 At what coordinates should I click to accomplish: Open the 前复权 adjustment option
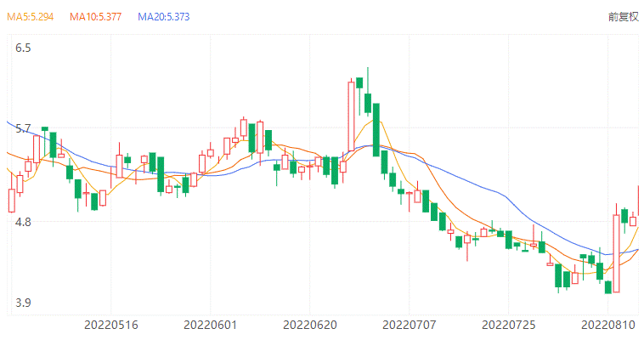click(x=622, y=17)
